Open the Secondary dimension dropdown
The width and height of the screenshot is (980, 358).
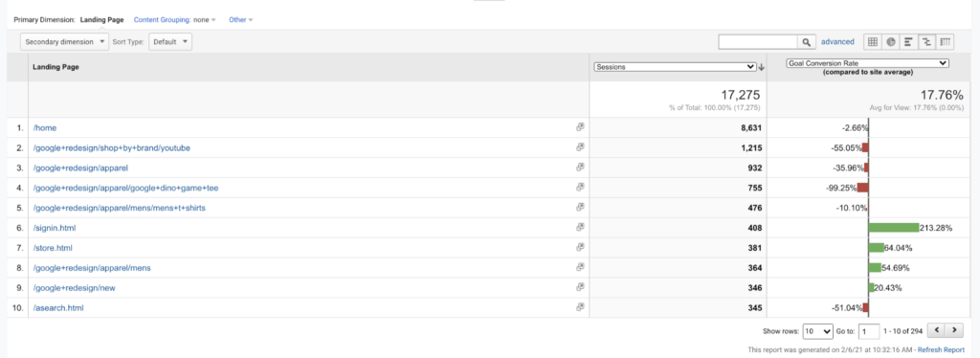(66, 42)
